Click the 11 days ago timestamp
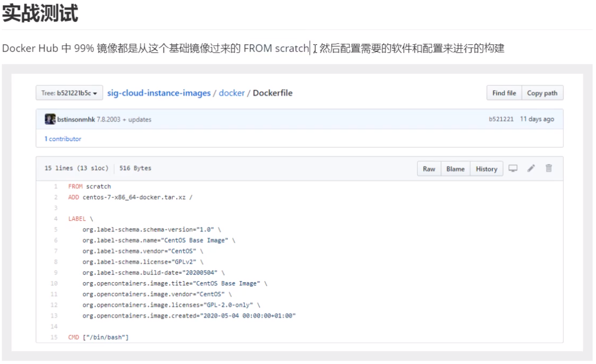Viewport: 596px width, 364px height. 537,119
